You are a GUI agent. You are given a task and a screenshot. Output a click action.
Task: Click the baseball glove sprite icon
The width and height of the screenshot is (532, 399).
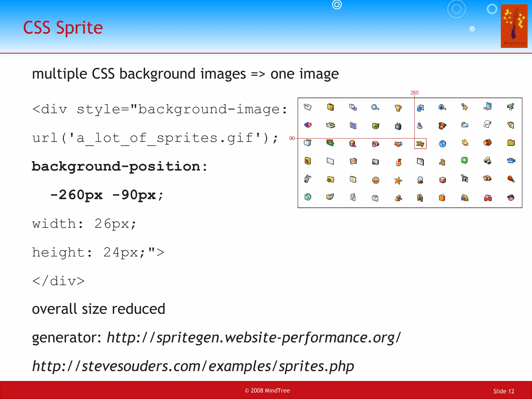(488, 143)
